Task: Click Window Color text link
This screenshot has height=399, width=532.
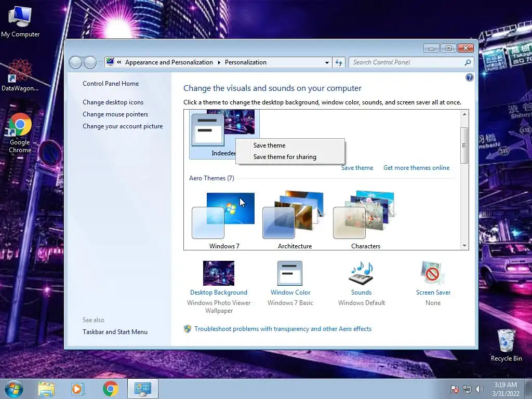Action: pyautogui.click(x=290, y=292)
